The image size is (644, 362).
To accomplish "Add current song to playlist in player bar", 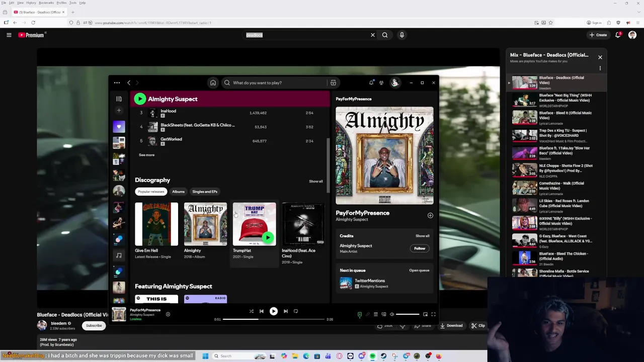I will [x=168, y=314].
